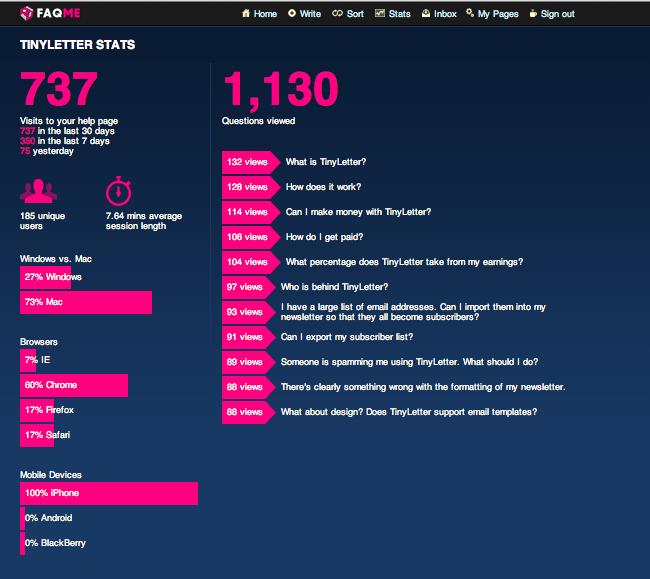Click the '185 unique users' text
Image resolution: width=650 pixels, height=579 pixels.
pyautogui.click(x=42, y=221)
